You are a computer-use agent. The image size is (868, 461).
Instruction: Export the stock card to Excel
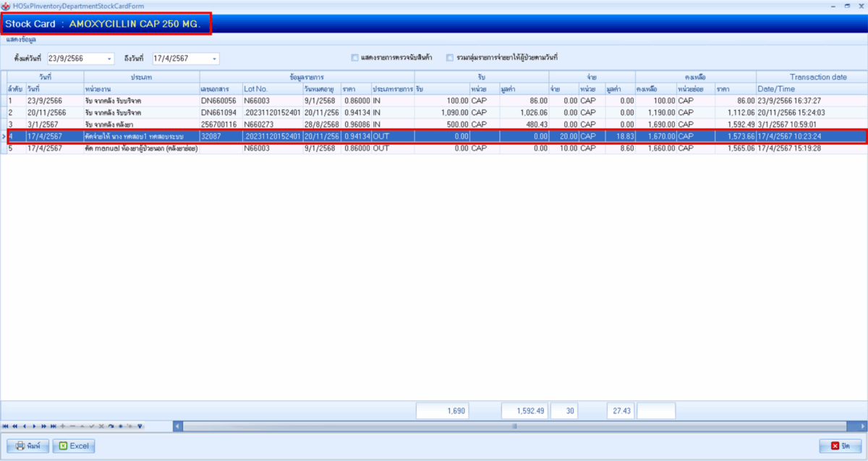coord(74,446)
